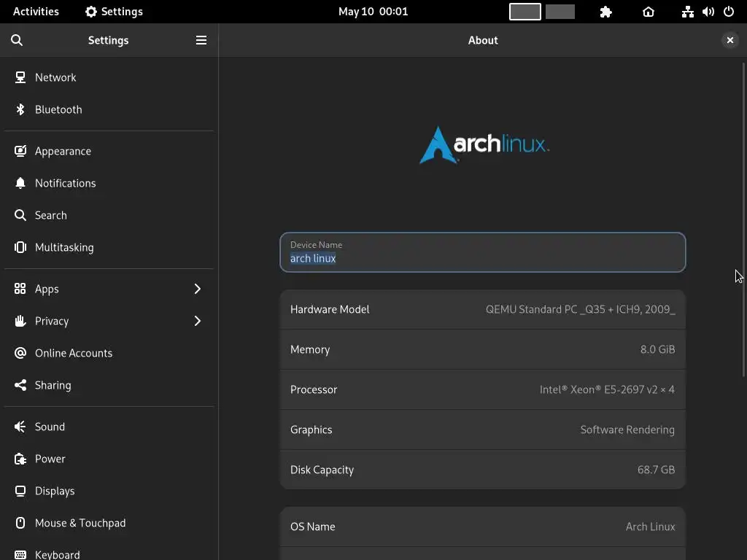Click the Memory value 8.0 GiB
Viewport: 747px width, 560px height.
click(x=657, y=349)
